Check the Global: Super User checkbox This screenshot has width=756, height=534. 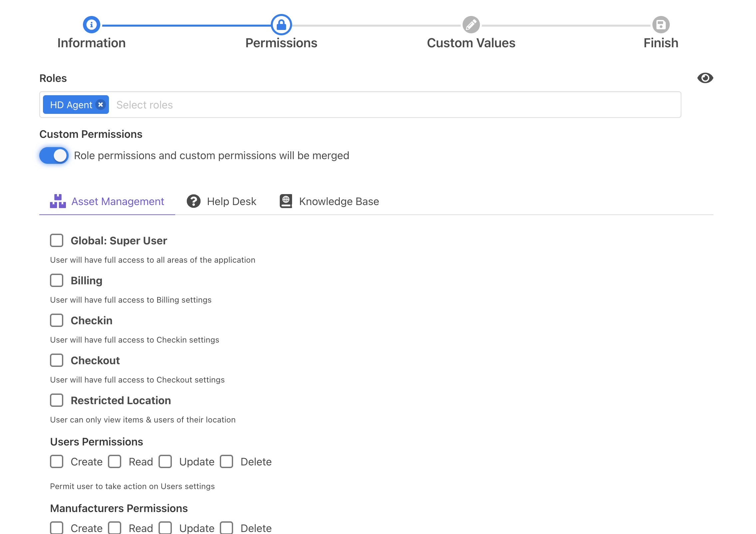pyautogui.click(x=57, y=240)
